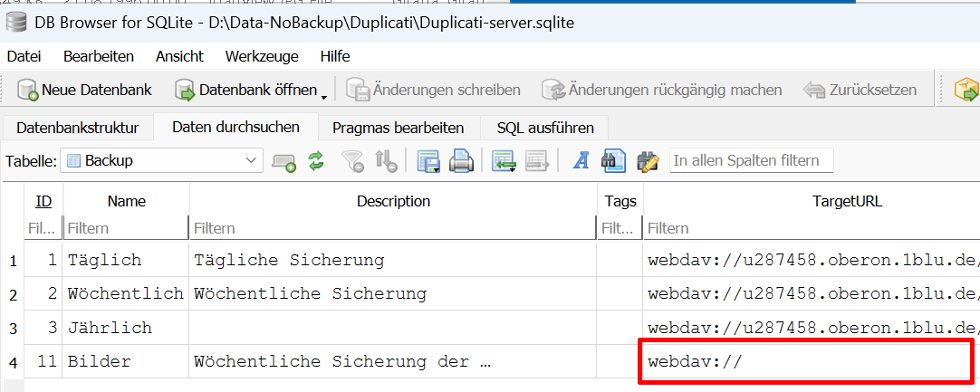The width and height of the screenshot is (980, 392).
Task: Click the clear sorting icon
Action: click(x=386, y=161)
